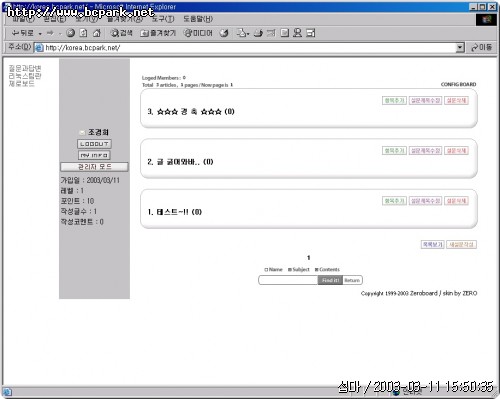Click the purple 설문제목수정 button for post 2
The width and height of the screenshot is (500, 399).
tap(425, 151)
